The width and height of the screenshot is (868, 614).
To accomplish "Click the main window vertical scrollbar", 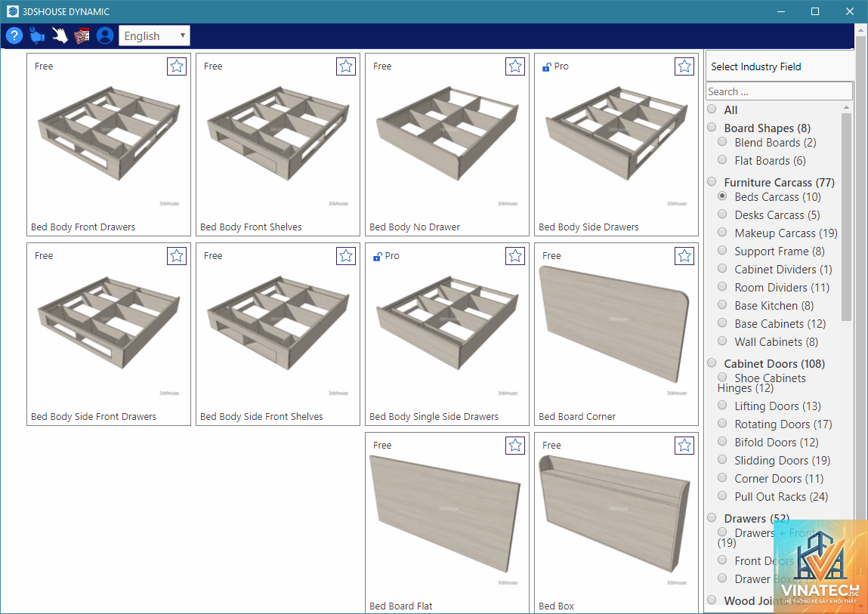I will (x=861, y=277).
